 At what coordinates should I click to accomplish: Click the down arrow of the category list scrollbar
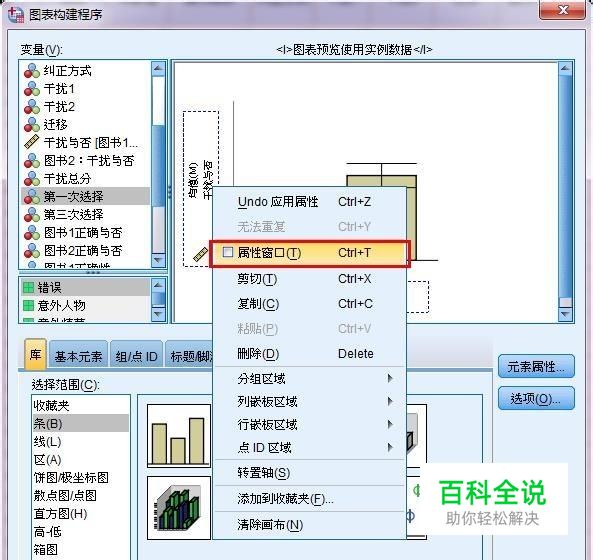[158, 314]
